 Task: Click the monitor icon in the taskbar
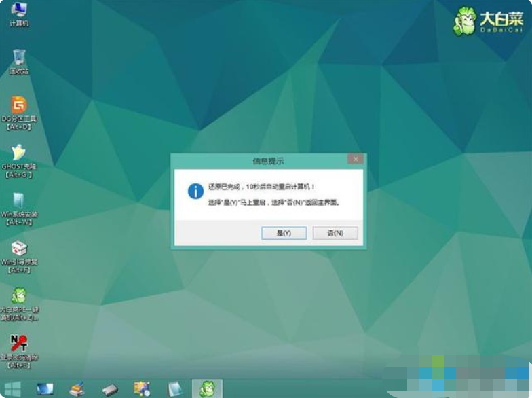click(45, 388)
